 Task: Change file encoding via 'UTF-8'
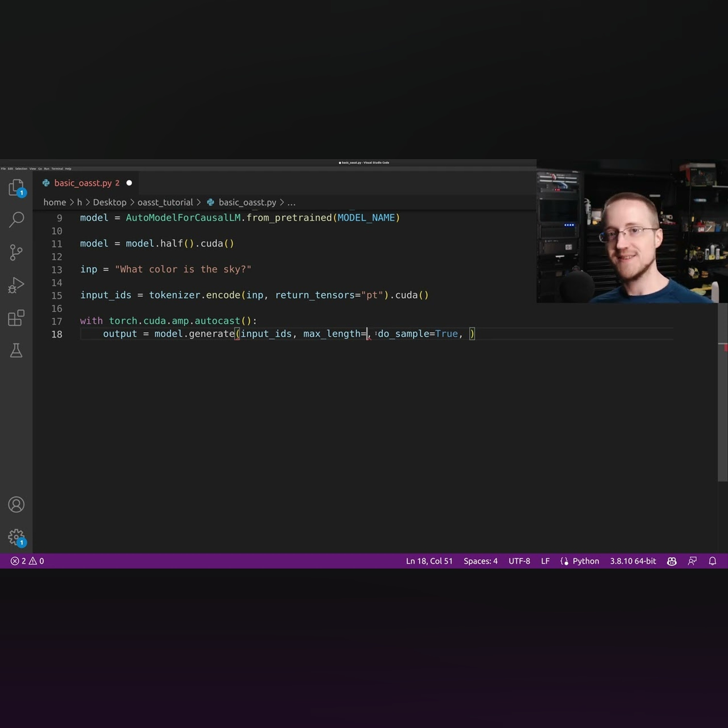pos(519,561)
